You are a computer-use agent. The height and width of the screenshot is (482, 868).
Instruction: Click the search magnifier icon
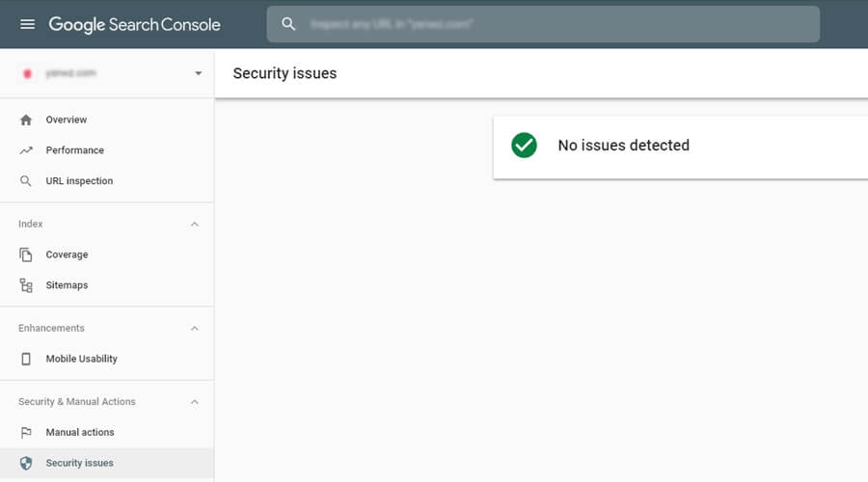click(288, 24)
